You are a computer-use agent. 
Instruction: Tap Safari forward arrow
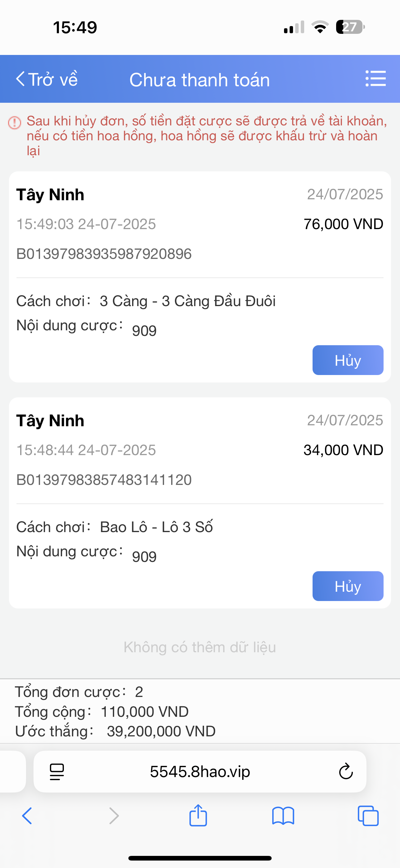tap(114, 816)
